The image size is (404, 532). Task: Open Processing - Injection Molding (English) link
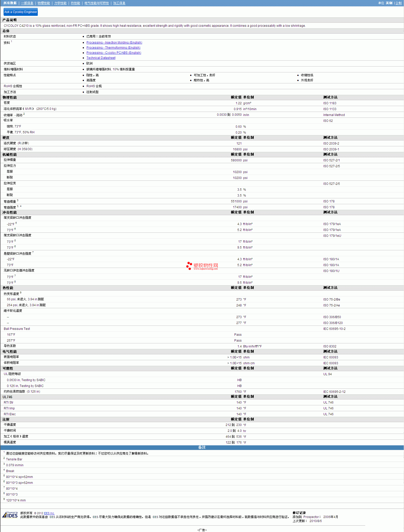point(114,43)
